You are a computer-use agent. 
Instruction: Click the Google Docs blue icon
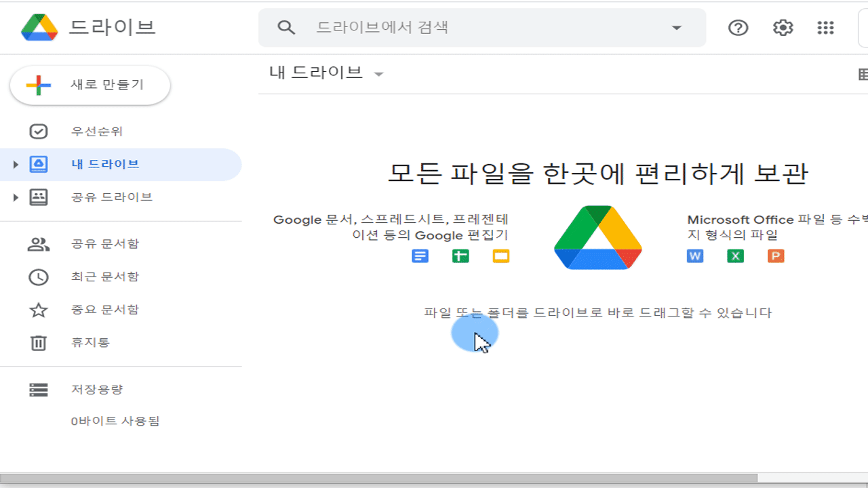coord(420,256)
